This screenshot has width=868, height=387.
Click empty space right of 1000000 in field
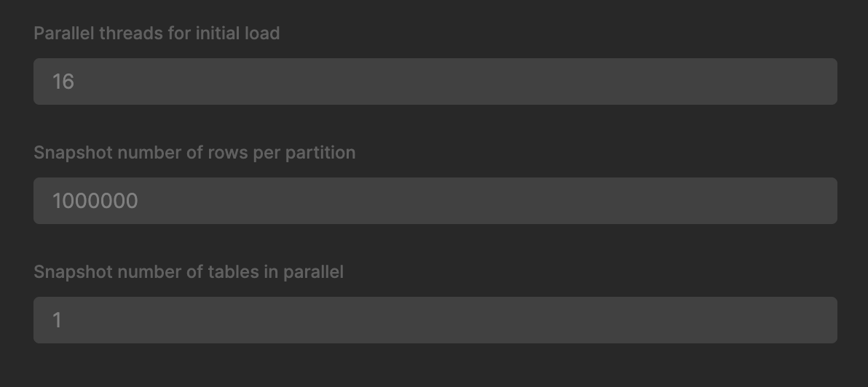[x=510, y=201]
